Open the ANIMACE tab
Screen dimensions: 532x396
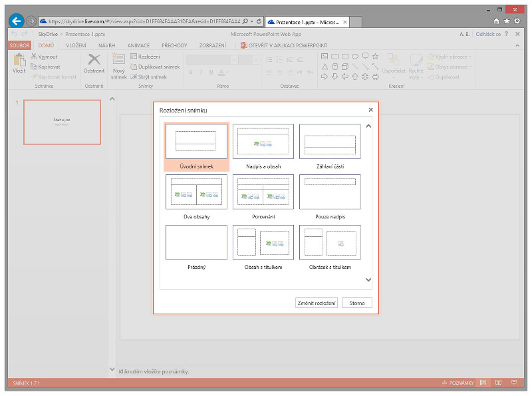[x=138, y=45]
